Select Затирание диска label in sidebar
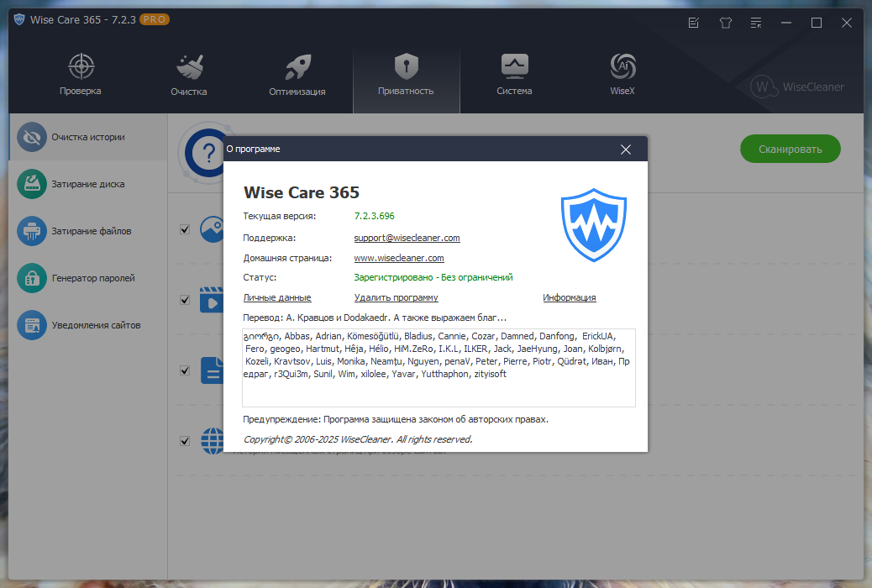The width and height of the screenshot is (872, 588). (88, 184)
